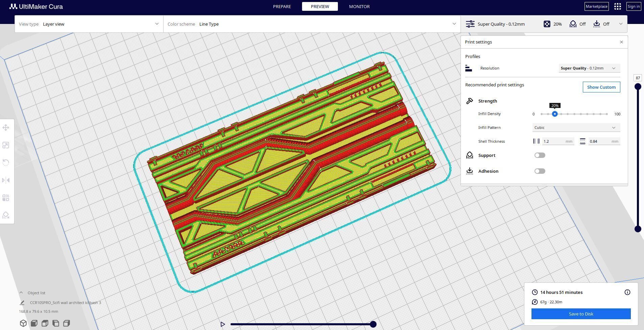Open the Infill Pattern dropdown
This screenshot has width=644, height=330.
[x=576, y=128]
